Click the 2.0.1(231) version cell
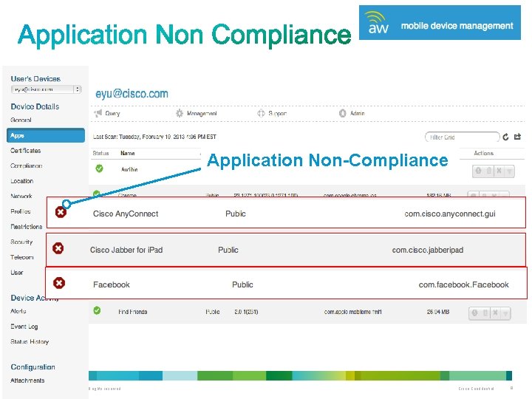532x399 pixels. (246, 312)
